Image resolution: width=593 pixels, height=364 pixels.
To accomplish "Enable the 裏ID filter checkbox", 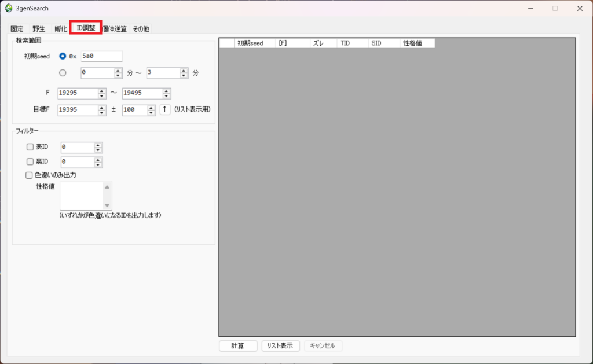I will [x=30, y=161].
